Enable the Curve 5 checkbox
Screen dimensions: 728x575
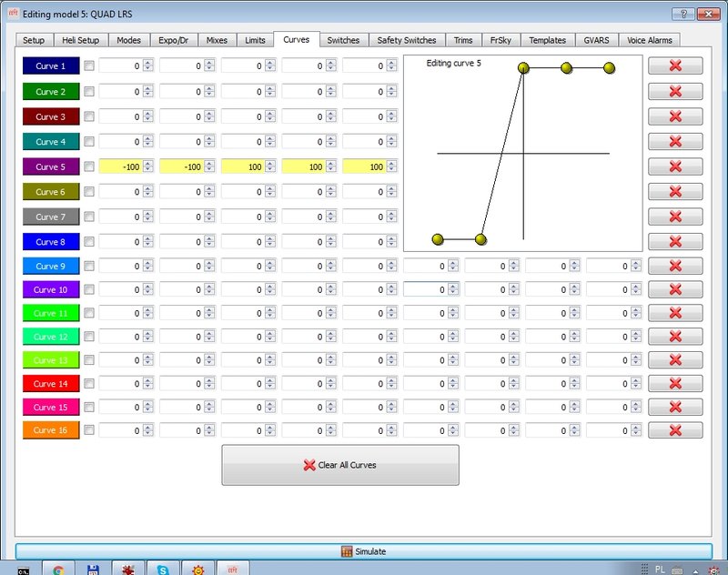click(89, 166)
